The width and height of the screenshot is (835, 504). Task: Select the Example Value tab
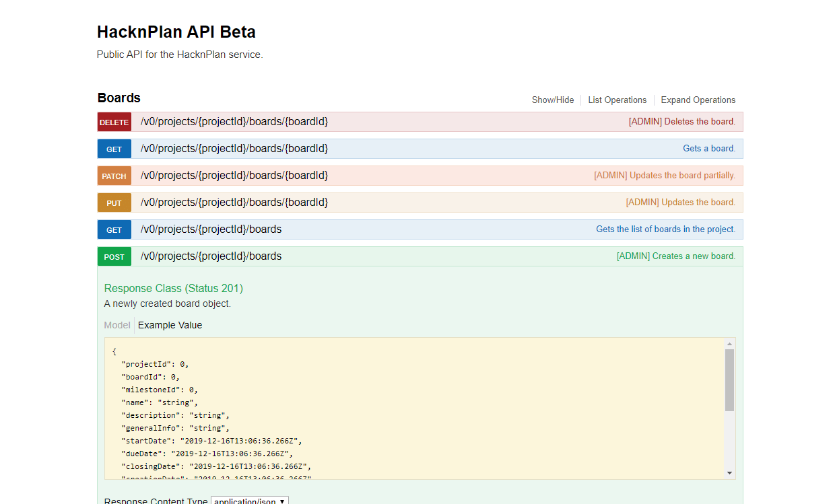(x=170, y=325)
